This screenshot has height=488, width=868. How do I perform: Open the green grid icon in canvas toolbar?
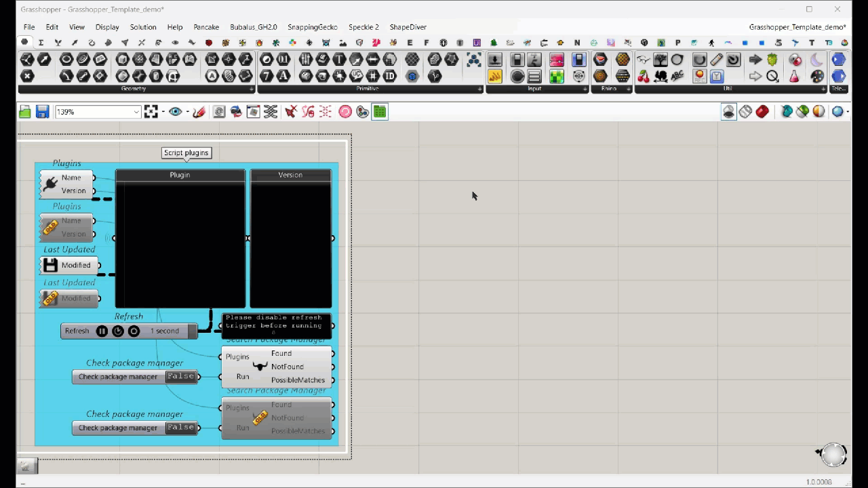point(380,112)
